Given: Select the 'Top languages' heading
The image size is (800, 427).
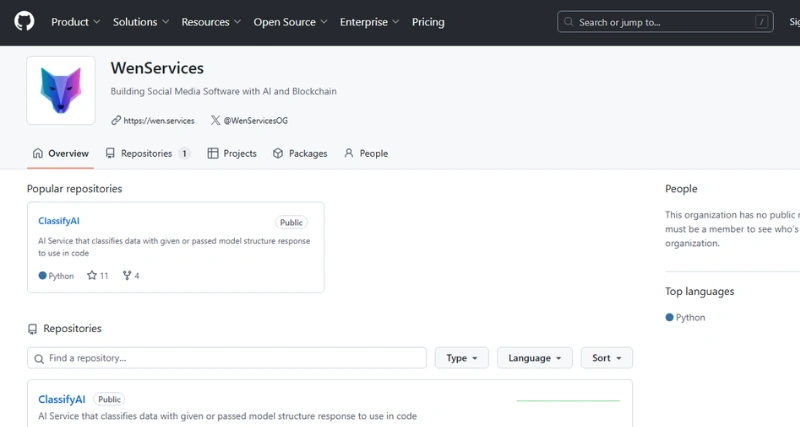Looking at the screenshot, I should tap(699, 291).
